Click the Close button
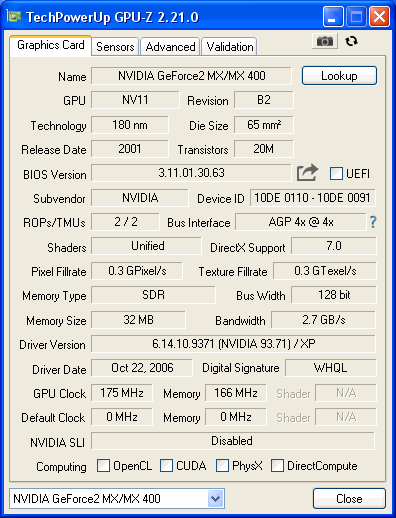The image size is (396, 518). (x=349, y=499)
